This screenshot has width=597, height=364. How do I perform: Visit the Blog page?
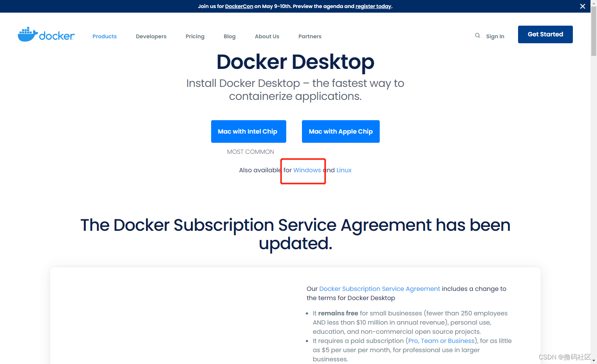pos(230,36)
